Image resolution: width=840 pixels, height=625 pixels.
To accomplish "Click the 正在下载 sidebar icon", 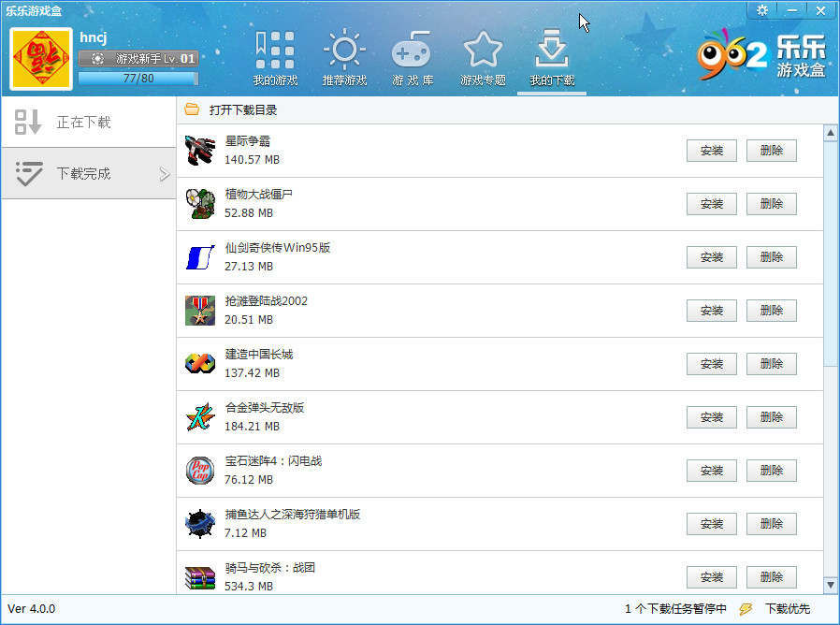I will click(28, 123).
